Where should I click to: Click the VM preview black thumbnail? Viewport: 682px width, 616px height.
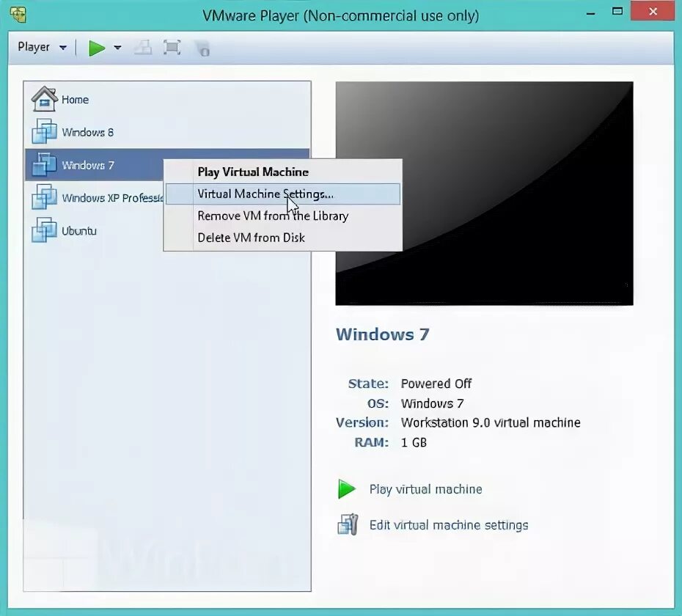pyautogui.click(x=484, y=193)
